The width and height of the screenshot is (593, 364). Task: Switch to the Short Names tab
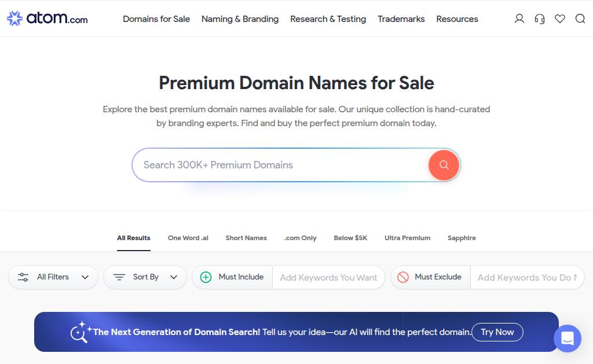click(246, 238)
